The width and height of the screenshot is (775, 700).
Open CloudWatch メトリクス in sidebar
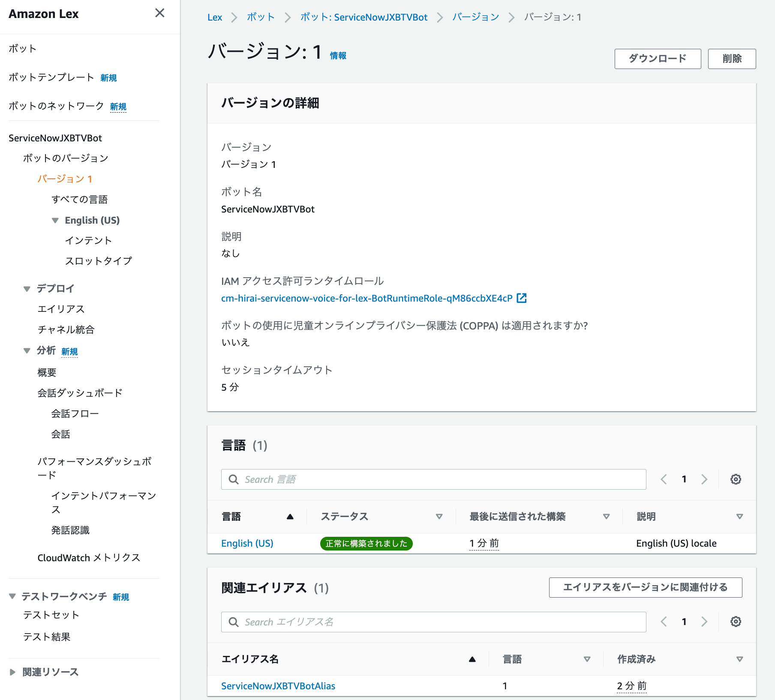89,558
